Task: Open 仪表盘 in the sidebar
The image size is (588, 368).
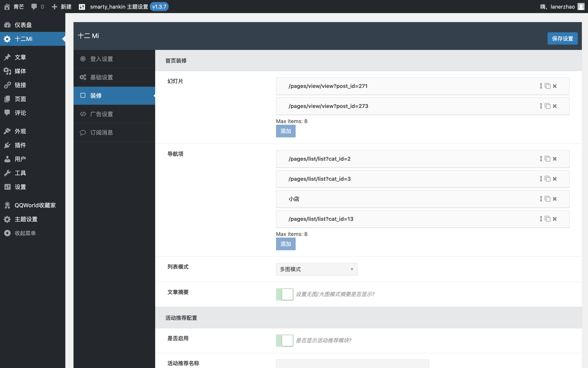Action: tap(32, 25)
